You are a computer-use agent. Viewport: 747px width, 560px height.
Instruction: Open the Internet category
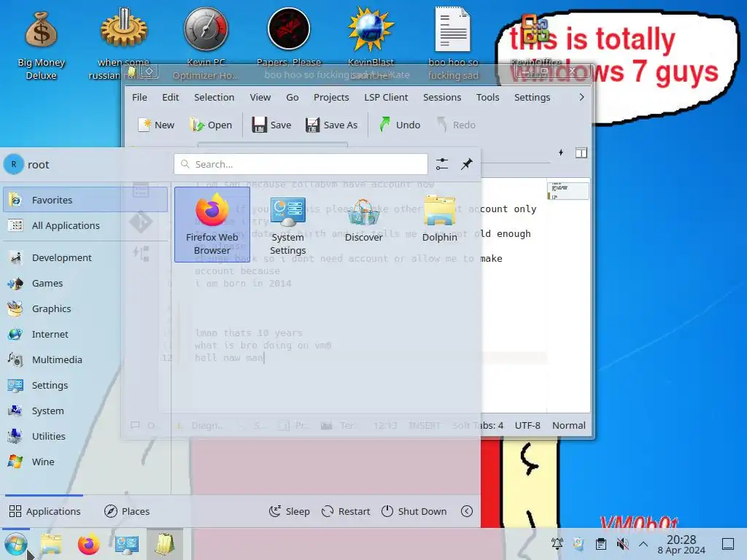click(85, 334)
